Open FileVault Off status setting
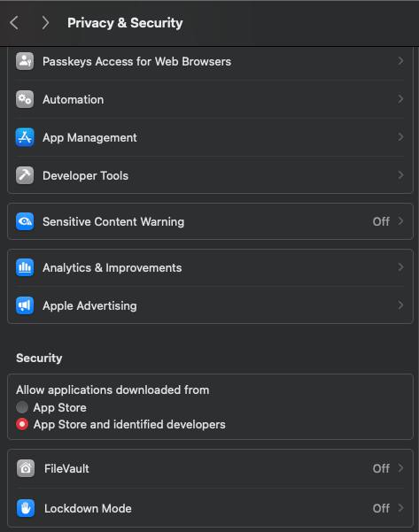Image resolution: width=419 pixels, height=532 pixels. pyautogui.click(x=381, y=468)
